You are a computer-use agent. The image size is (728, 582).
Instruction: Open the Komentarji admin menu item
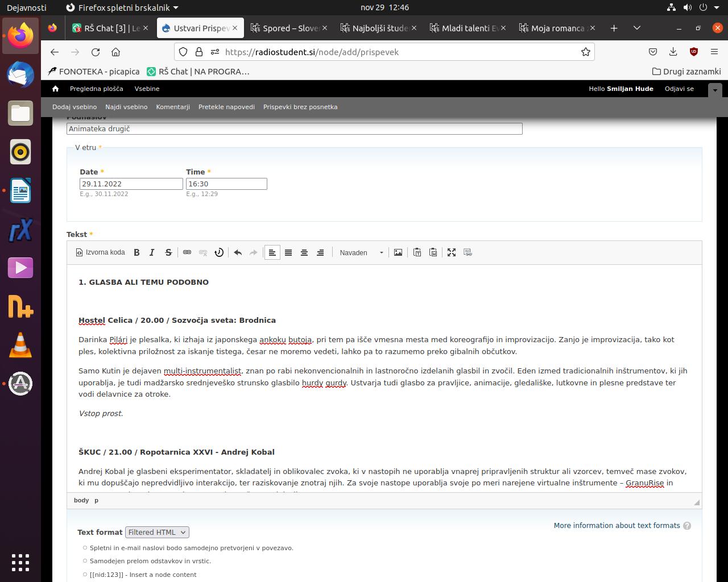tap(173, 107)
